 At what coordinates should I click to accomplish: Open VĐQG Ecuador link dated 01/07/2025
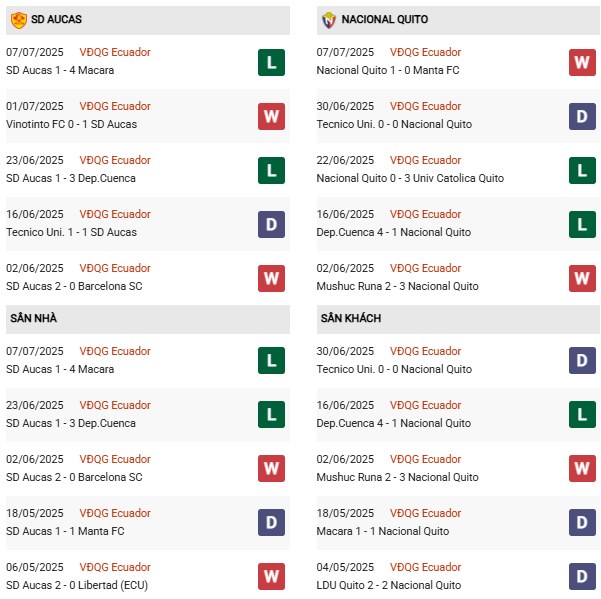click(x=117, y=106)
